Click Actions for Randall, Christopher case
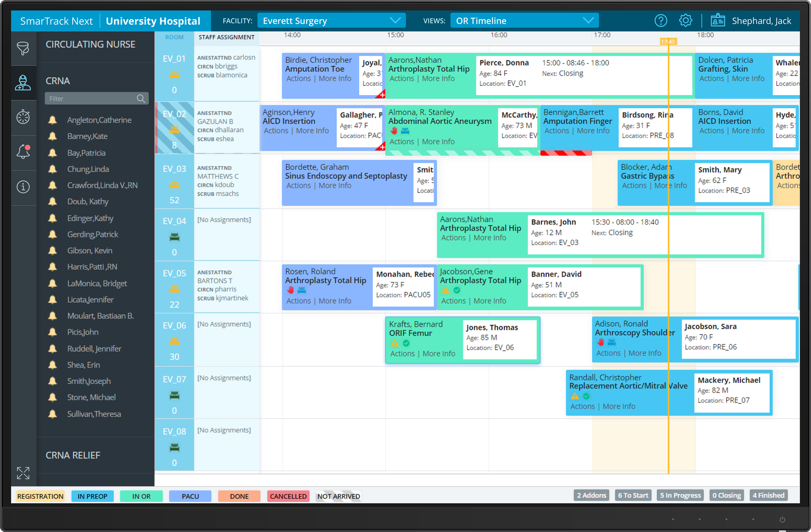 (x=582, y=406)
